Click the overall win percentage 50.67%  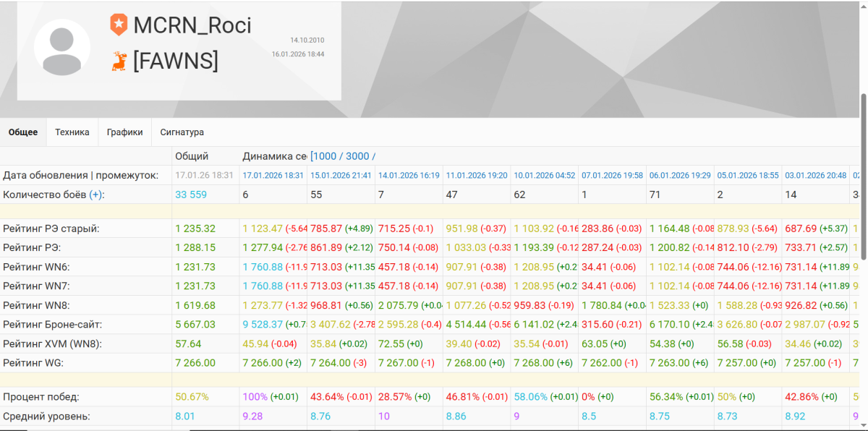[192, 397]
